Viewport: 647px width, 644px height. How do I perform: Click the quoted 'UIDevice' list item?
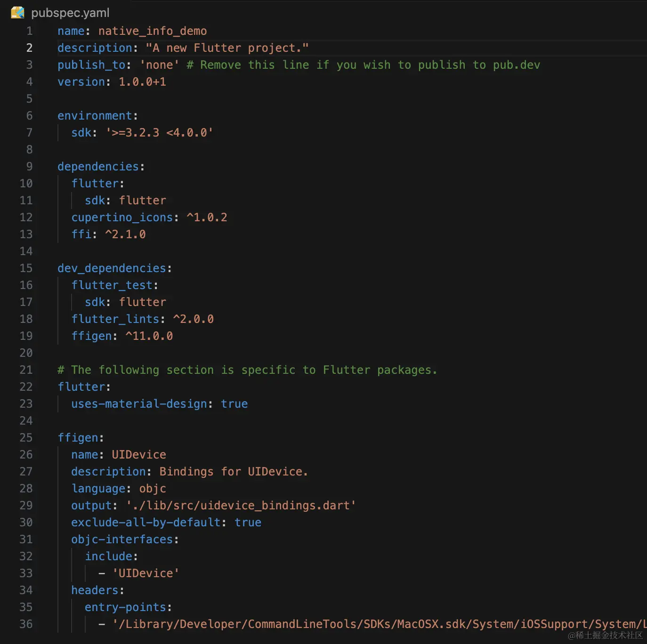[146, 573]
